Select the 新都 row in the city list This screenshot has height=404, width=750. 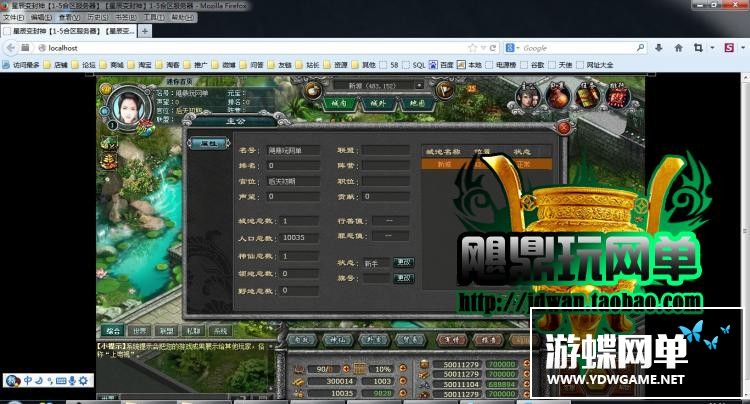click(486, 164)
